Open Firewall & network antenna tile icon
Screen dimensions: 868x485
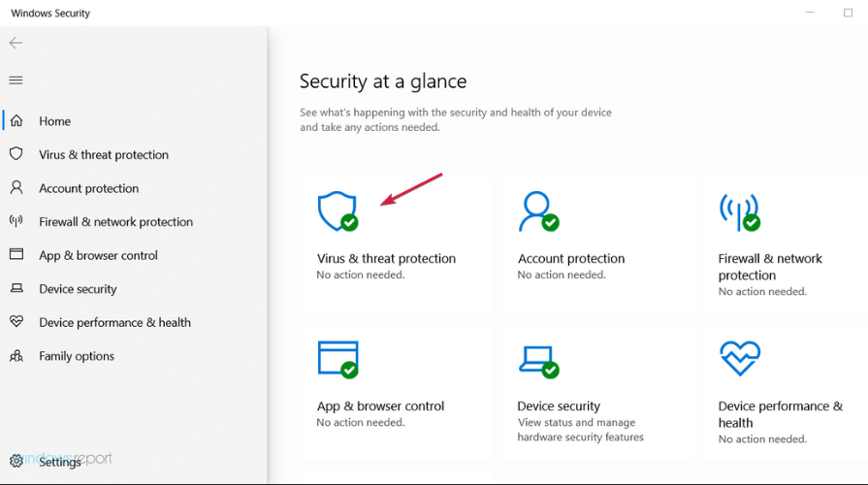[740, 212]
